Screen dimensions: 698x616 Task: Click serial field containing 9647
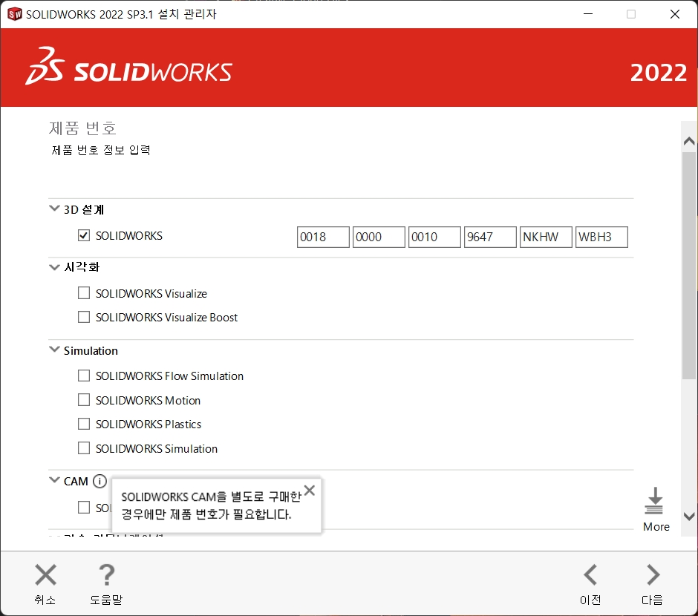(490, 237)
